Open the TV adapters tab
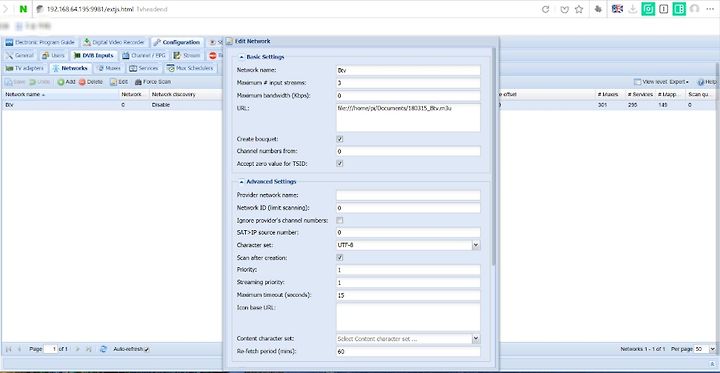This screenshot has width=720, height=373. click(24, 68)
